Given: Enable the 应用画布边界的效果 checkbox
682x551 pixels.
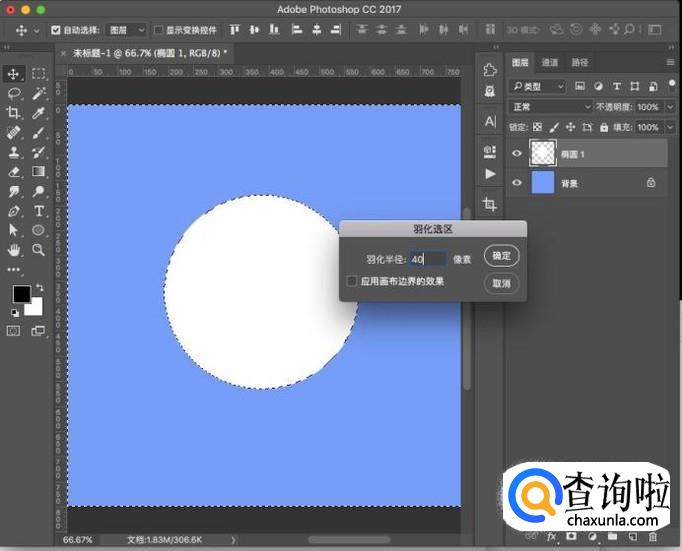Looking at the screenshot, I should click(352, 282).
